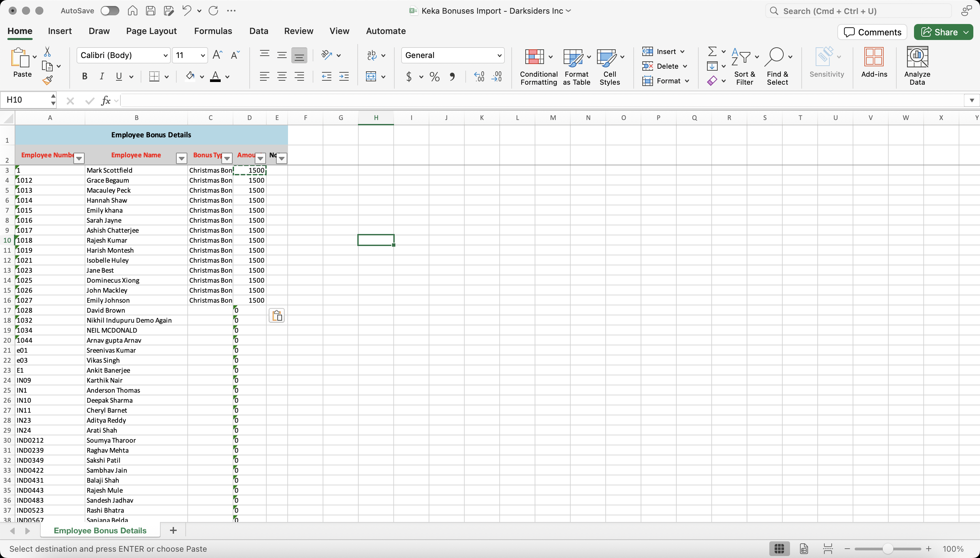Adjust the zoom slider in status bar

(888, 549)
